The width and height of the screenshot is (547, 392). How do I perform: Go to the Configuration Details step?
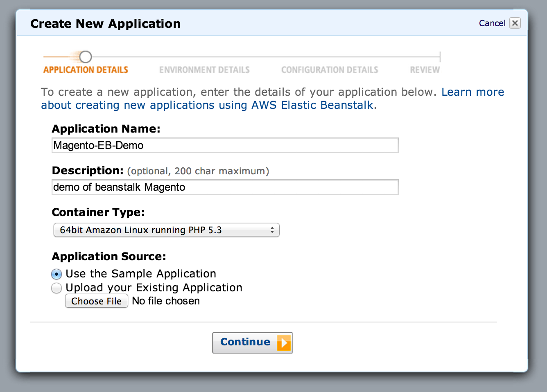(x=330, y=70)
